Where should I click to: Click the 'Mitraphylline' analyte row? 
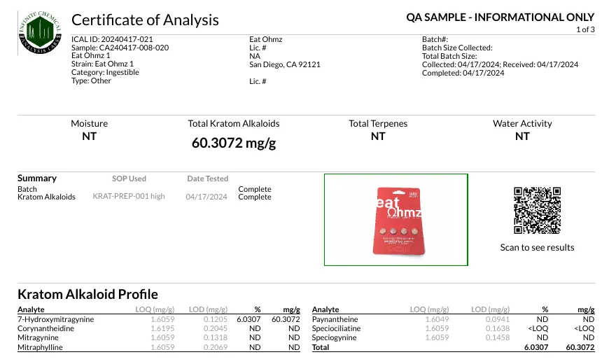158,347
